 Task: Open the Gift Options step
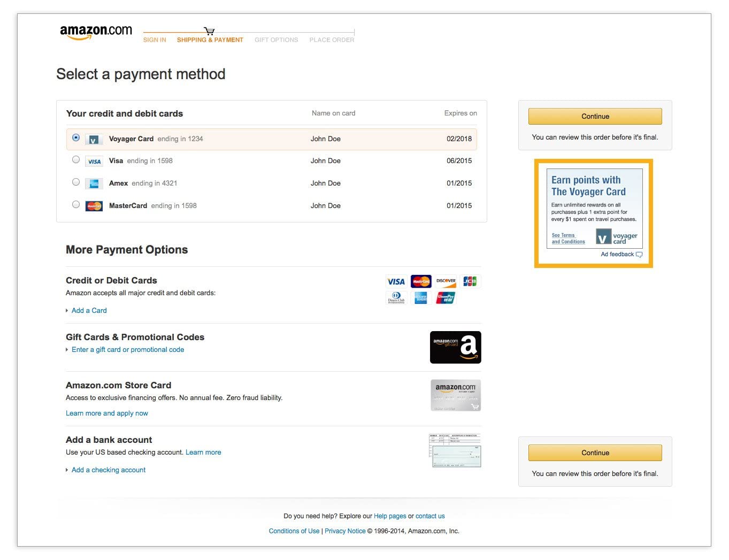[x=277, y=40]
